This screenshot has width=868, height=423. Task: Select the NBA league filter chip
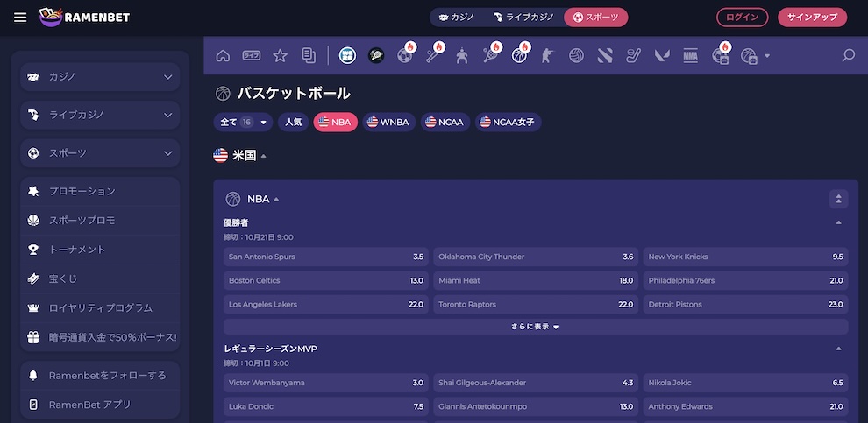[x=336, y=123]
